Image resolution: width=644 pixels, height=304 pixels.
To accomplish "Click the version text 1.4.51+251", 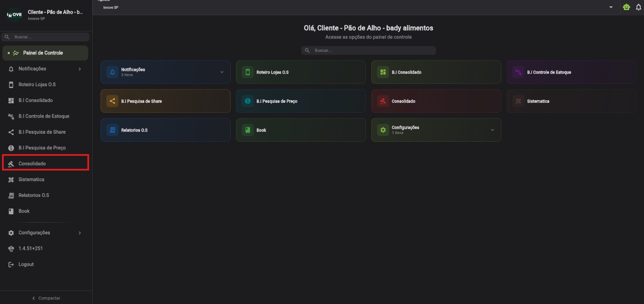I will (x=31, y=248).
